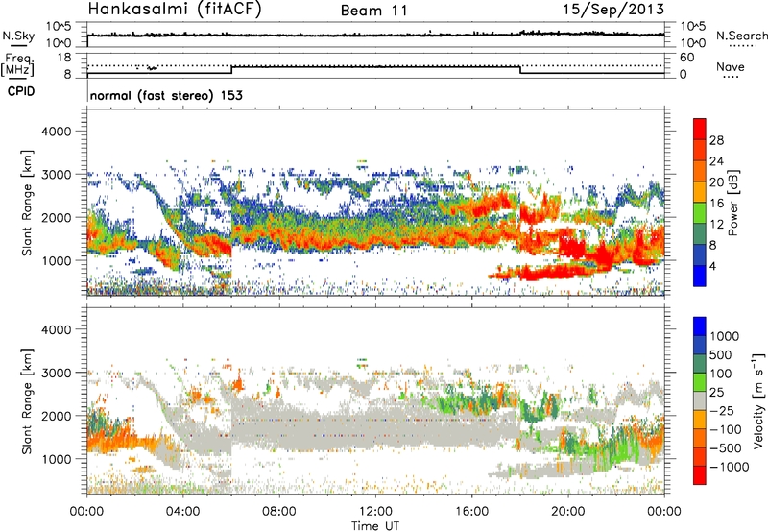The width and height of the screenshot is (768, 532).
Task: Click the '1000' tick on the Velocity colorbar
Action: pyautogui.click(x=725, y=336)
